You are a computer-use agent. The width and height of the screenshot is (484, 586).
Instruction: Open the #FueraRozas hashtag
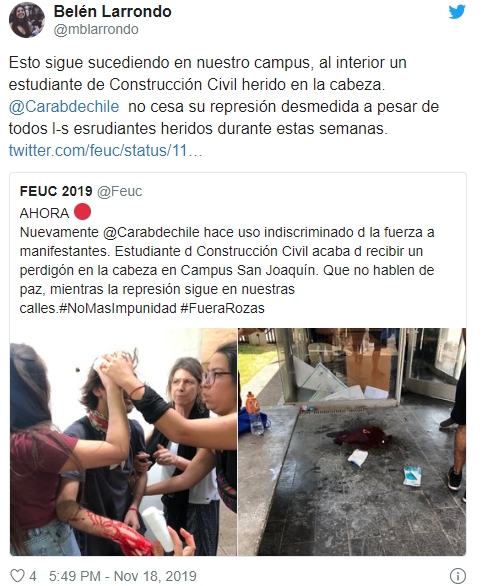(222, 308)
